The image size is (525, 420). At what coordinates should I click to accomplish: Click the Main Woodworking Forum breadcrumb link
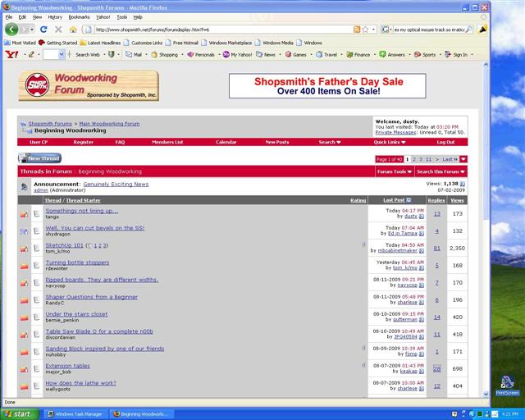[109, 124]
